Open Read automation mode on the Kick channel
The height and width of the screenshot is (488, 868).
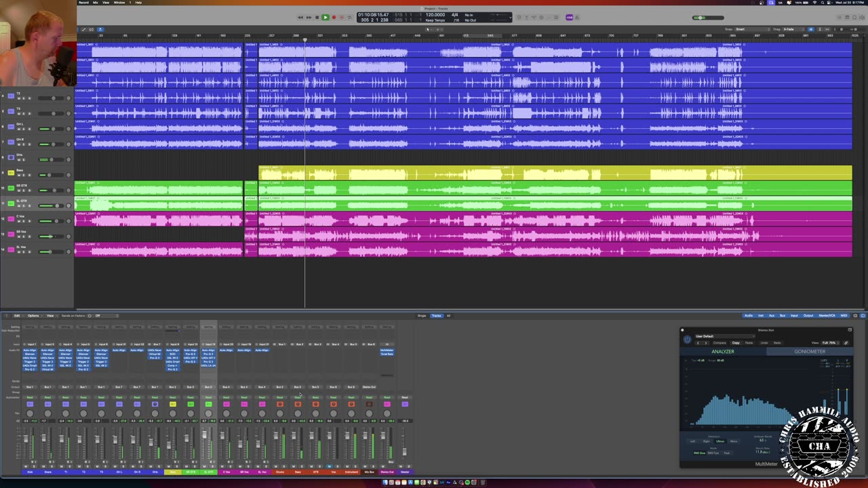(x=30, y=397)
